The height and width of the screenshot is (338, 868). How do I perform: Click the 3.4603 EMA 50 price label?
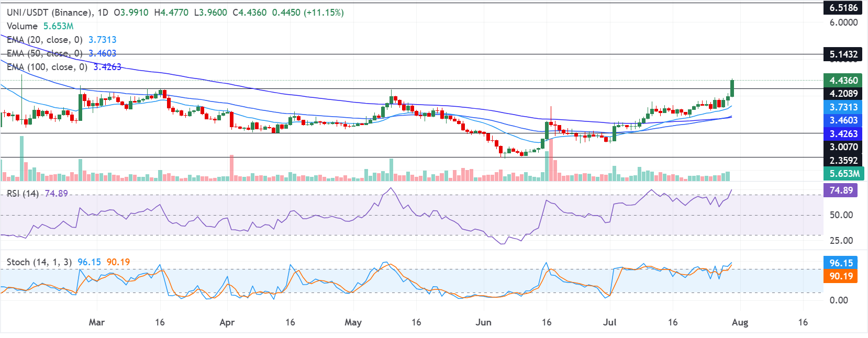coord(843,120)
